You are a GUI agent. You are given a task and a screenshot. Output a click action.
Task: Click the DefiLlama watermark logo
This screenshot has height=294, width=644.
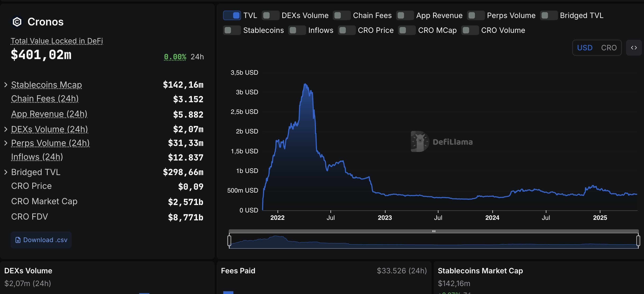[420, 141]
